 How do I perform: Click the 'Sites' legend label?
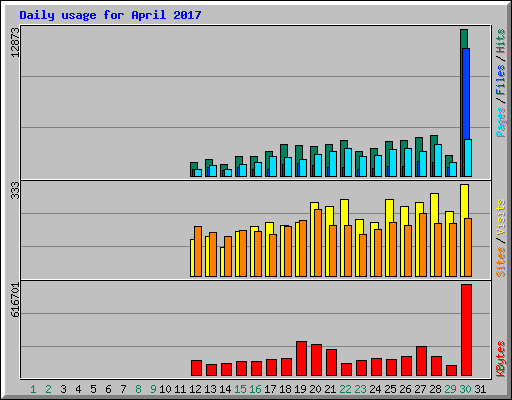pyautogui.click(x=500, y=262)
